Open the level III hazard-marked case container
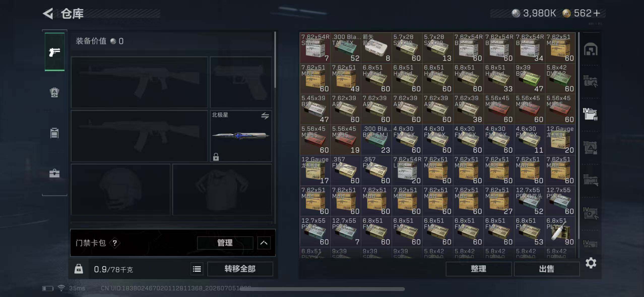 (591, 147)
